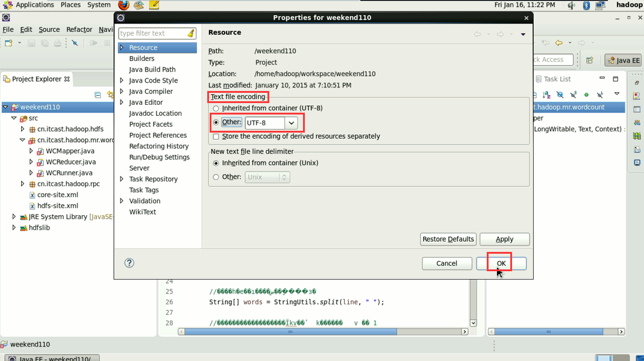Click the volume icon in the system tray

click(x=571, y=5)
